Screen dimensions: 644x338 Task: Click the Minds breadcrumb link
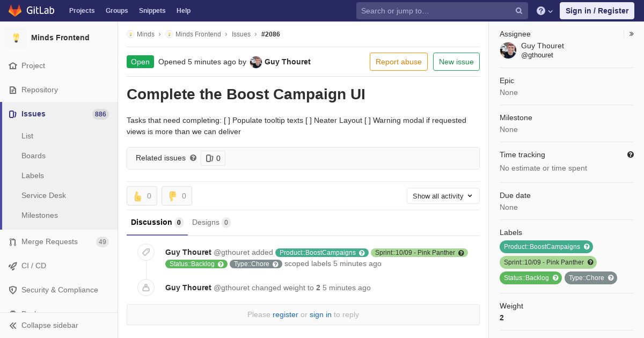[145, 34]
